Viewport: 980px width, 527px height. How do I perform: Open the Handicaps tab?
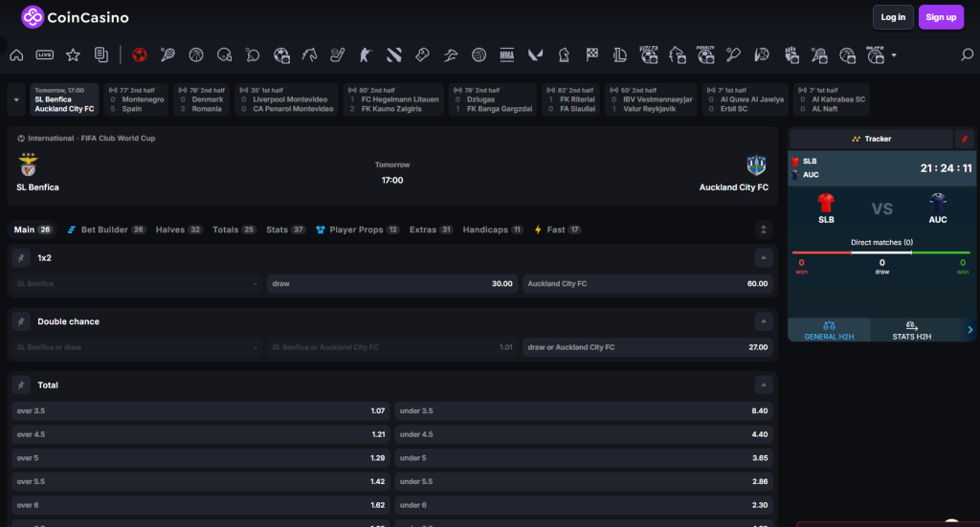click(x=493, y=230)
